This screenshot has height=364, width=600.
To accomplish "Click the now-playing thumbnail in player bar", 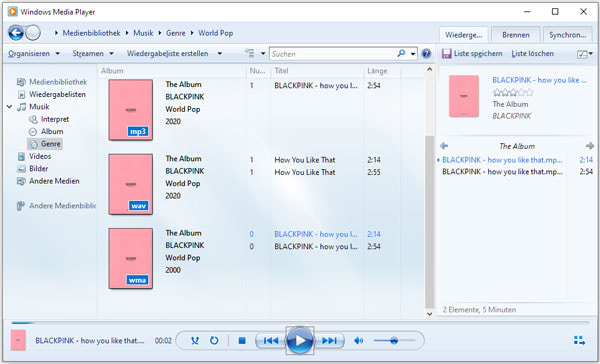I will (x=18, y=340).
